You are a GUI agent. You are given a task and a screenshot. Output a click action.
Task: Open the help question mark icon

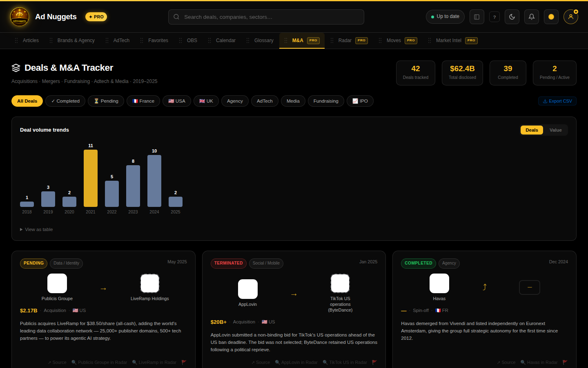tap(494, 17)
